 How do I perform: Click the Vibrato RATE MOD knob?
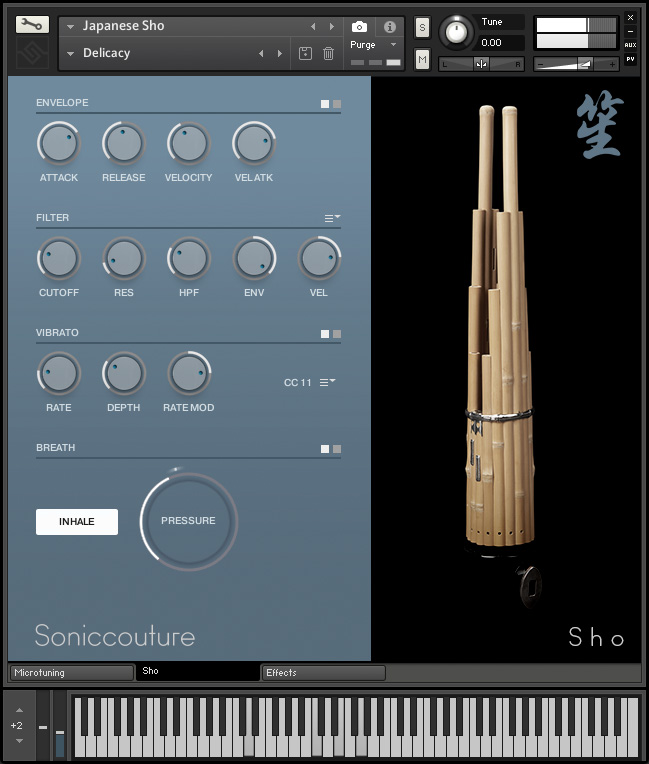(x=189, y=374)
